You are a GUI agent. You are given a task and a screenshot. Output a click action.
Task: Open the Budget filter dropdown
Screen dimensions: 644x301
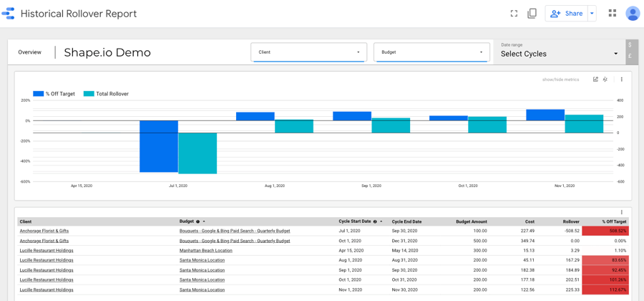point(431,52)
